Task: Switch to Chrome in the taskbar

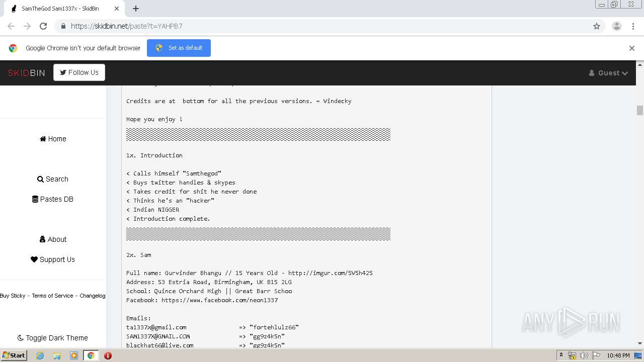Action: [91, 355]
